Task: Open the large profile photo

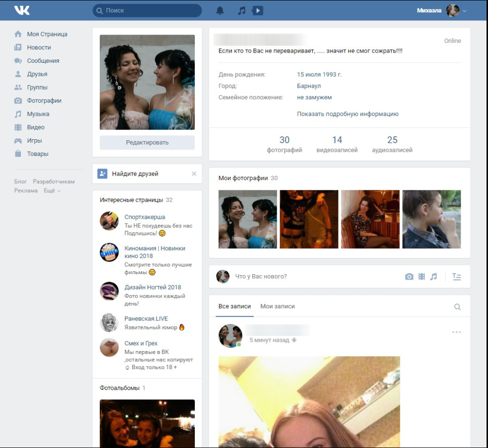Action: [147, 82]
